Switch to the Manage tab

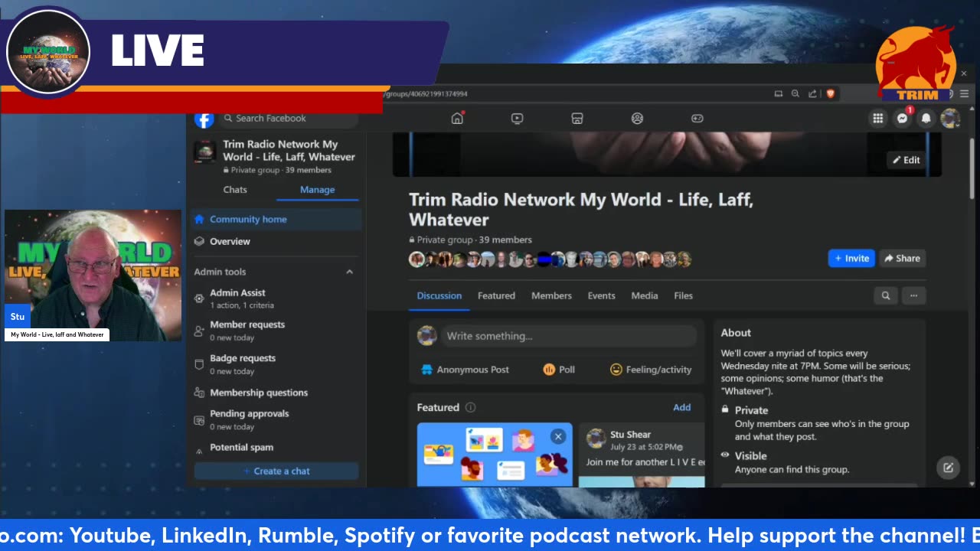pyautogui.click(x=317, y=190)
